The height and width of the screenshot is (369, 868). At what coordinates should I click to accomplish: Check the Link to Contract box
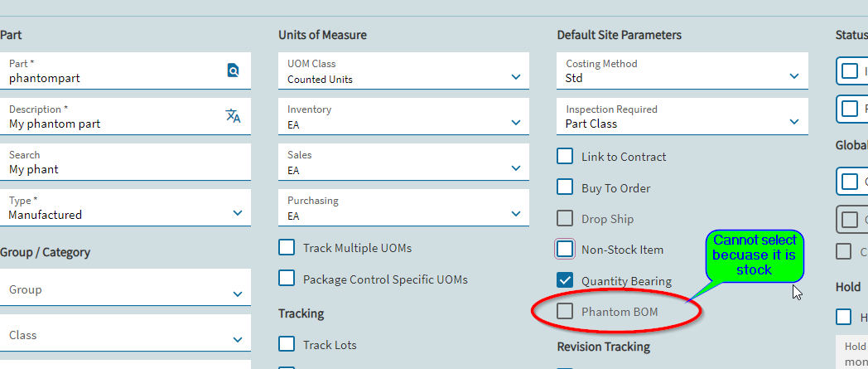click(x=565, y=156)
